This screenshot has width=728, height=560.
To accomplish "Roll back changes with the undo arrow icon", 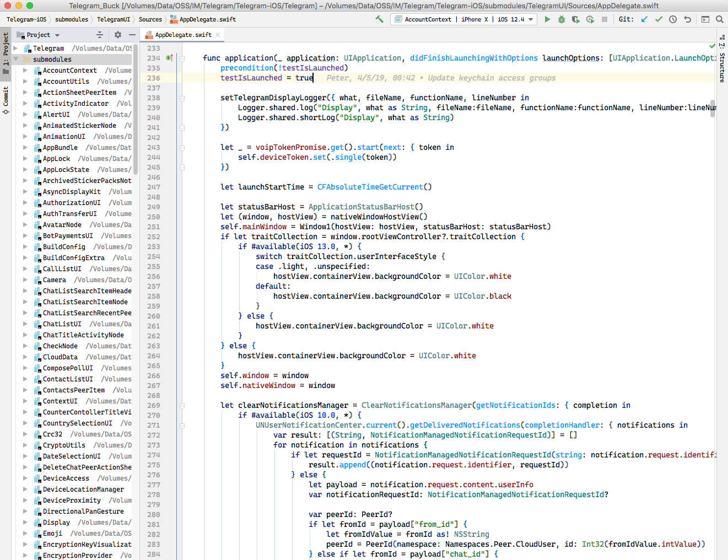I will [687, 19].
